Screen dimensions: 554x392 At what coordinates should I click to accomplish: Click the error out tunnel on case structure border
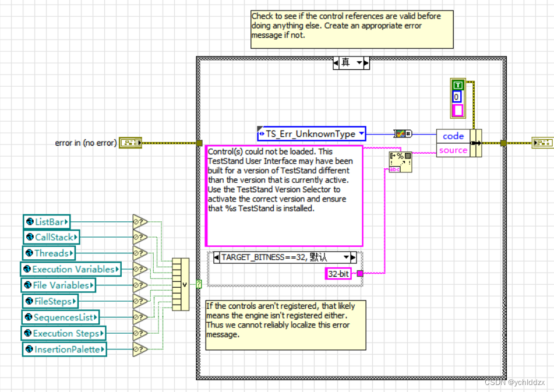pos(503,143)
